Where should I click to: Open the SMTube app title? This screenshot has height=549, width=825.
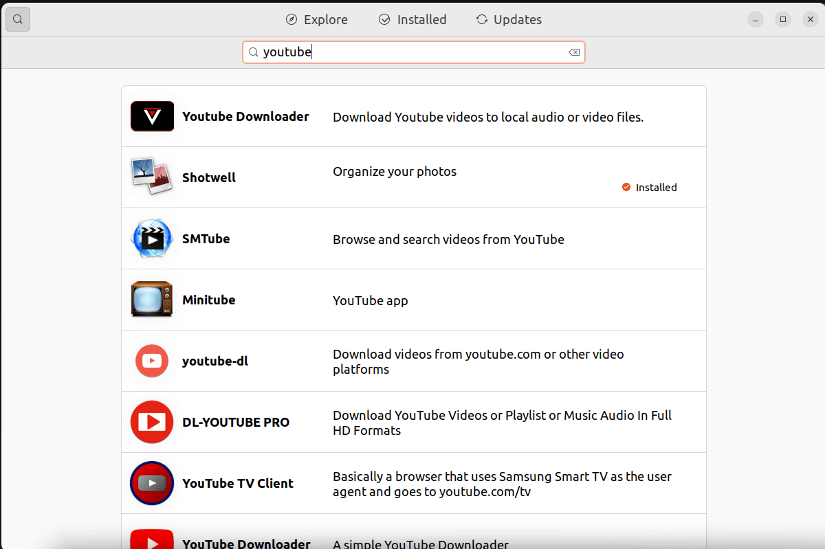(x=206, y=238)
